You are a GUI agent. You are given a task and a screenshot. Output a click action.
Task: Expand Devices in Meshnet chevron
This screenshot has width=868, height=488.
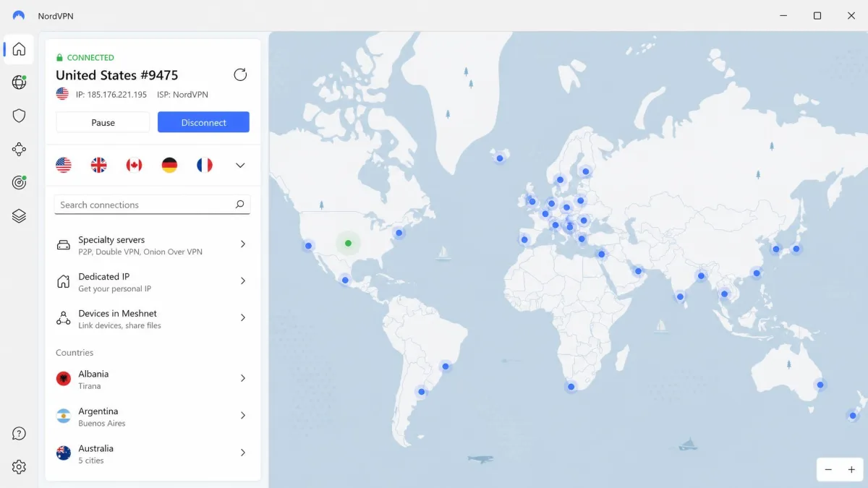(x=243, y=318)
